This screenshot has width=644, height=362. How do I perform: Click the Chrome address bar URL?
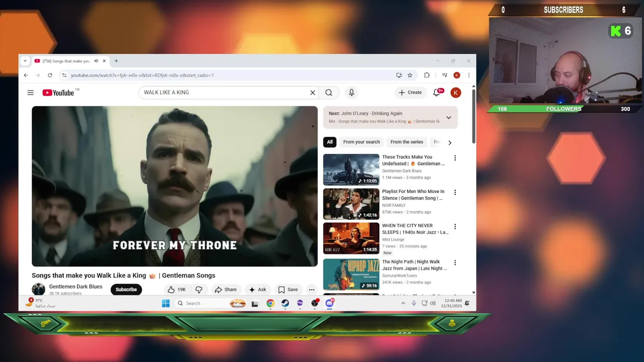[x=142, y=75]
